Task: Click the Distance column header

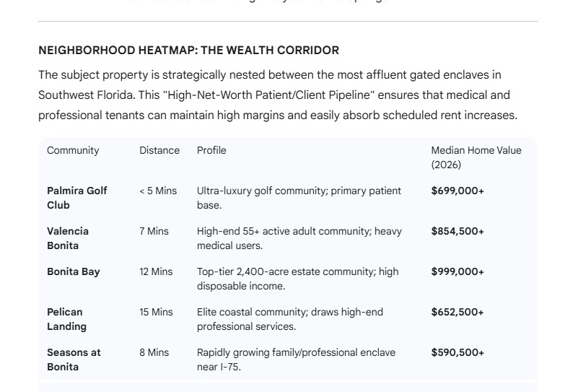Action: click(159, 150)
